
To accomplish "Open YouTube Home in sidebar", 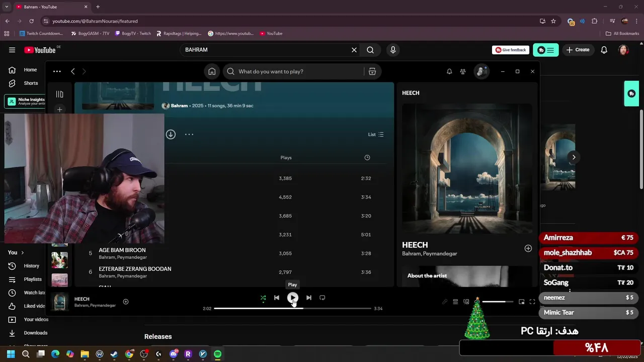I will tap(24, 70).
